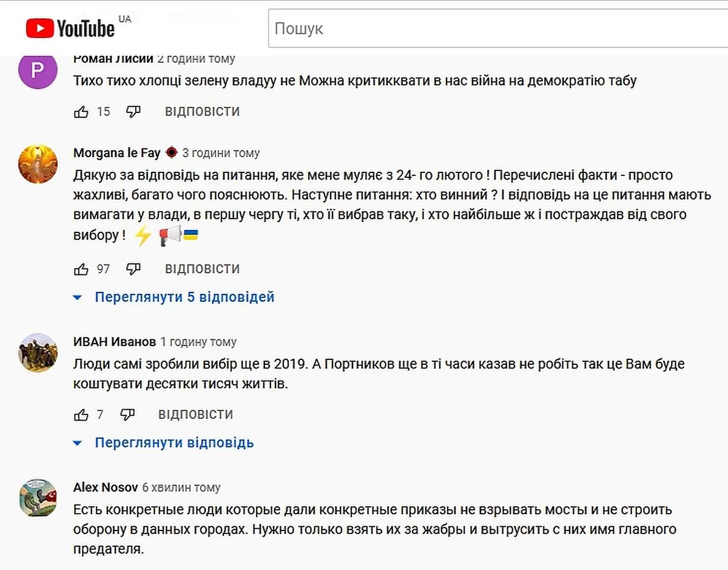This screenshot has height=570, width=728.
Task: Dislike ИВАН Иванов's comment
Action: pyautogui.click(x=127, y=415)
